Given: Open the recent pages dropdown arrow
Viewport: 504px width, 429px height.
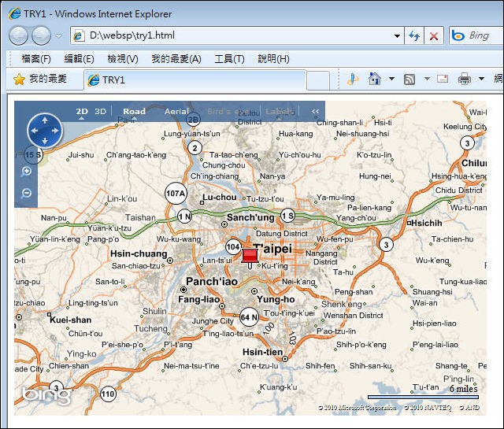Looking at the screenshot, I should [x=59, y=36].
